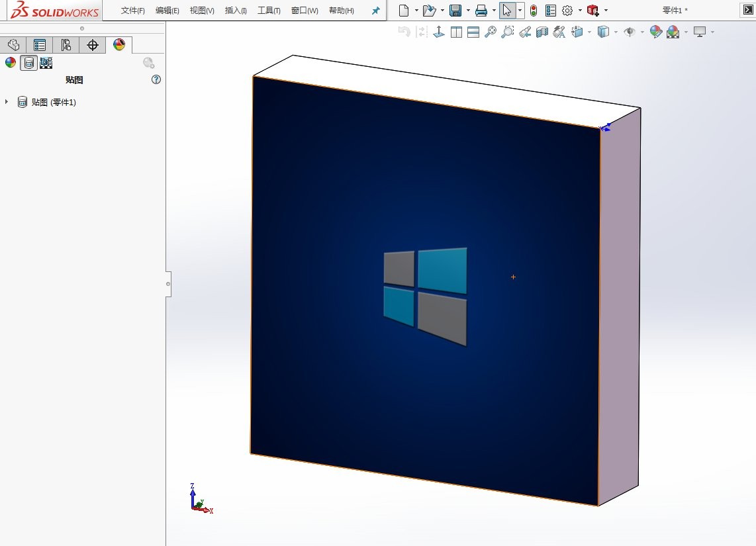Viewport: 756px width, 546px height.
Task: Open the 窗口(W) menu
Action: coord(305,11)
